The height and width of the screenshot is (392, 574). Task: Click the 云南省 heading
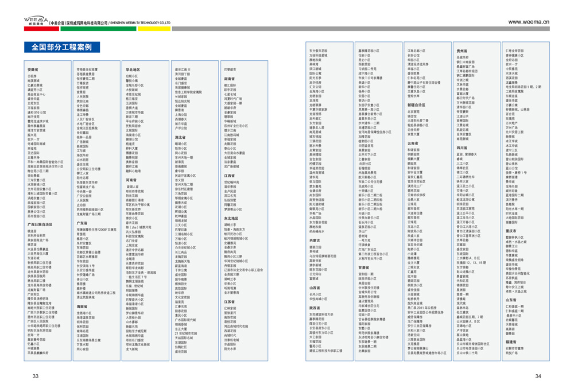(413, 143)
